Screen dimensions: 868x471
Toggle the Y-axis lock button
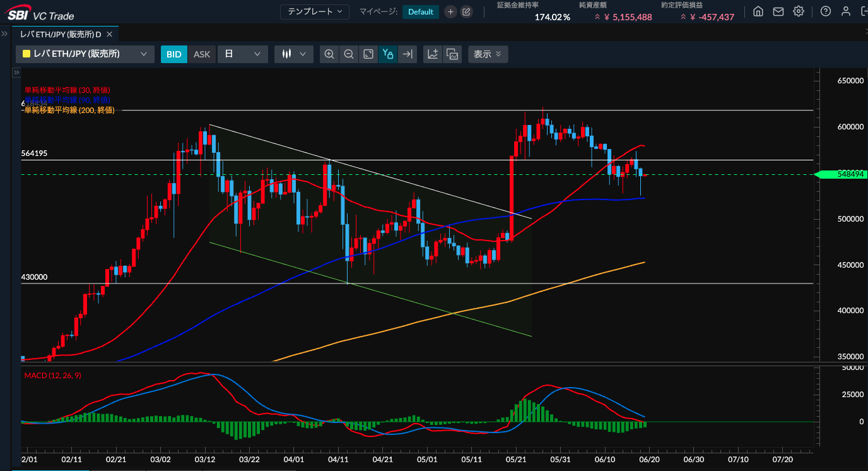pyautogui.click(x=388, y=54)
